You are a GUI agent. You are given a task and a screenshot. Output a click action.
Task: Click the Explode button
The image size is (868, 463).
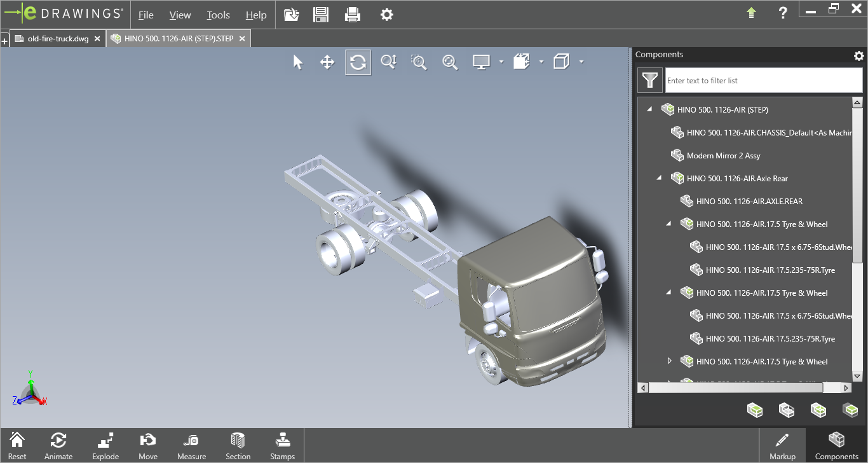point(105,446)
